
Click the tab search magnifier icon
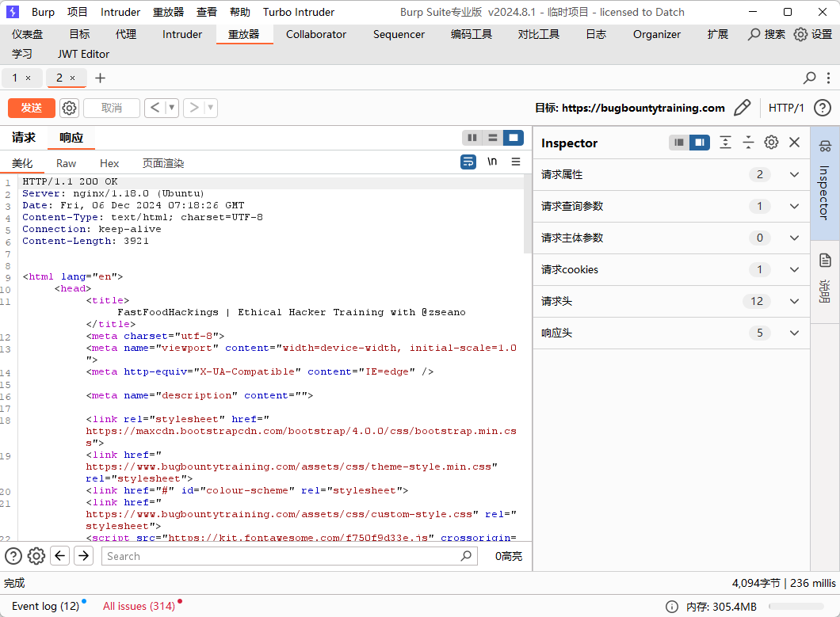point(809,78)
